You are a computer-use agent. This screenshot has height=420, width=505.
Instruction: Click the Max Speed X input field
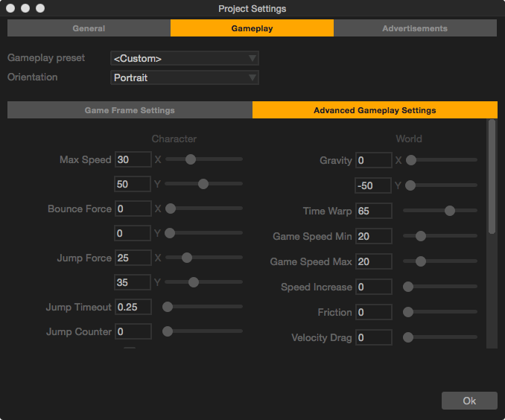pyautogui.click(x=133, y=159)
